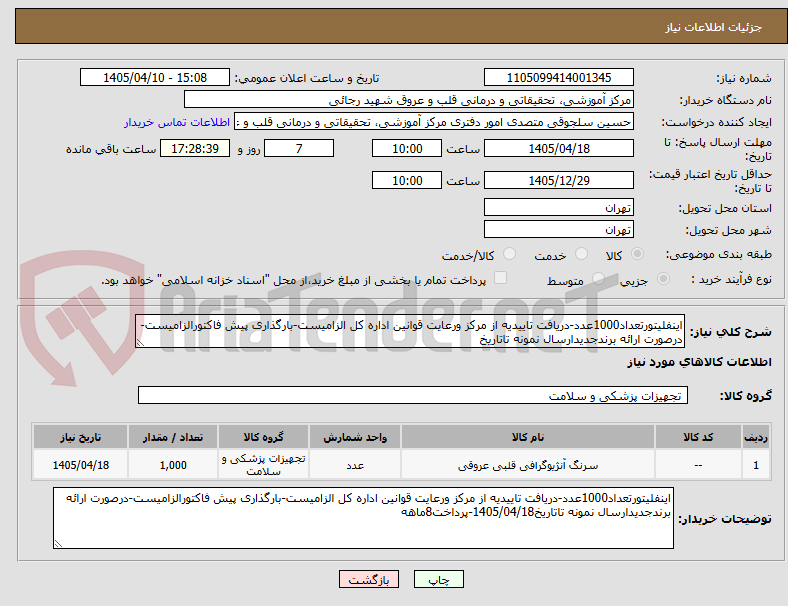This screenshot has width=788, height=606.
Task: Click the resize handle of description textarea
Action: 140,343
